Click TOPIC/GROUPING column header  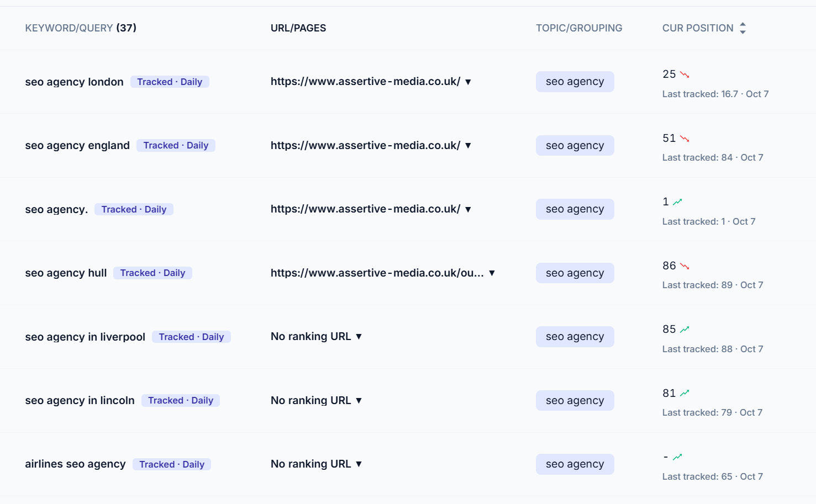(x=579, y=28)
